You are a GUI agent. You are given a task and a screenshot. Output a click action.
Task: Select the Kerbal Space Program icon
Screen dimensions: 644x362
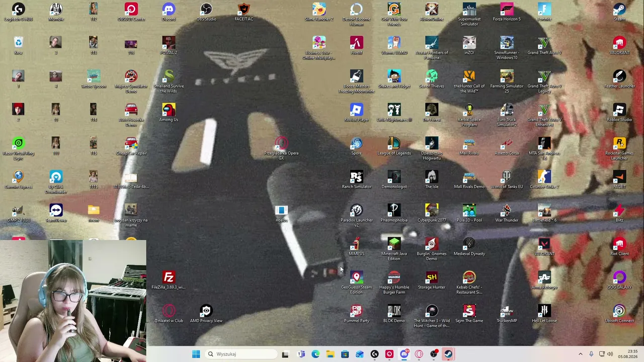469,116
